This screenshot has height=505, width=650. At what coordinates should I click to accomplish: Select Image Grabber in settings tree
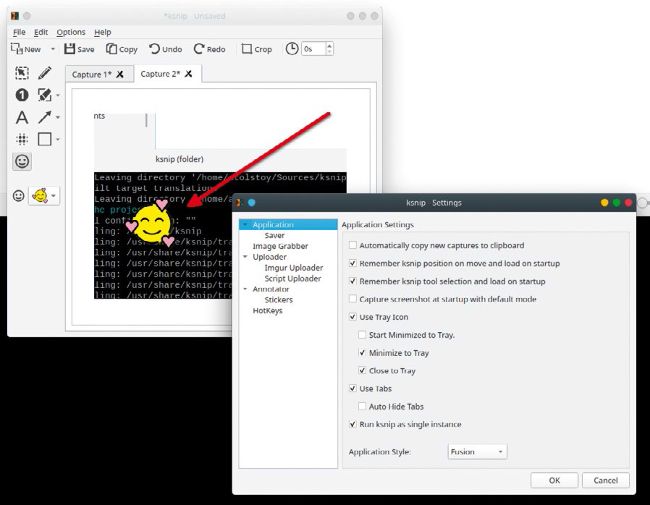click(280, 246)
